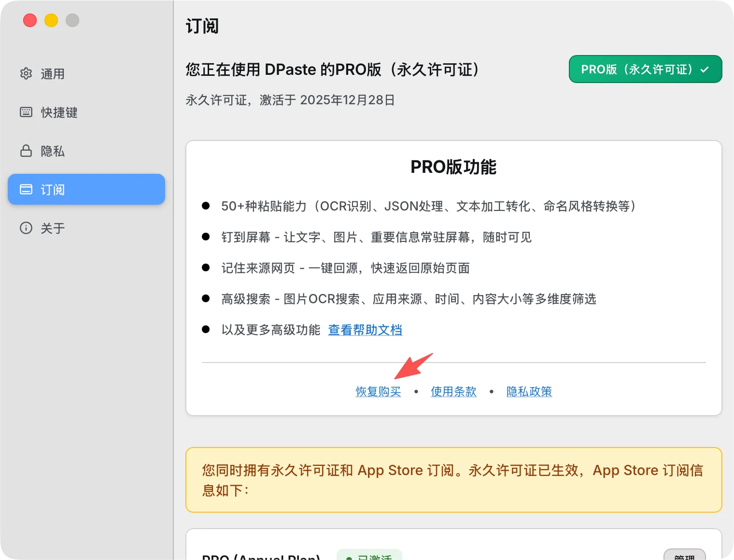Open the 关于 info icon
This screenshot has height=560, width=734.
[26, 228]
